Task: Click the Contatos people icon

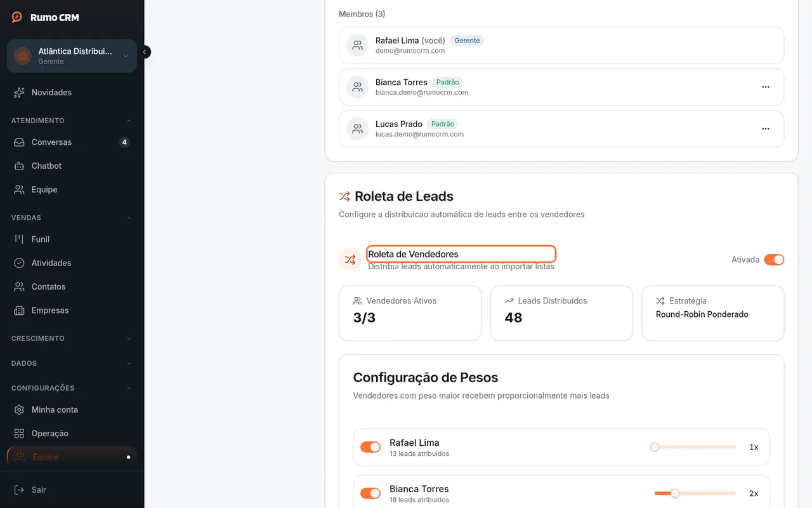Action: pyautogui.click(x=19, y=286)
